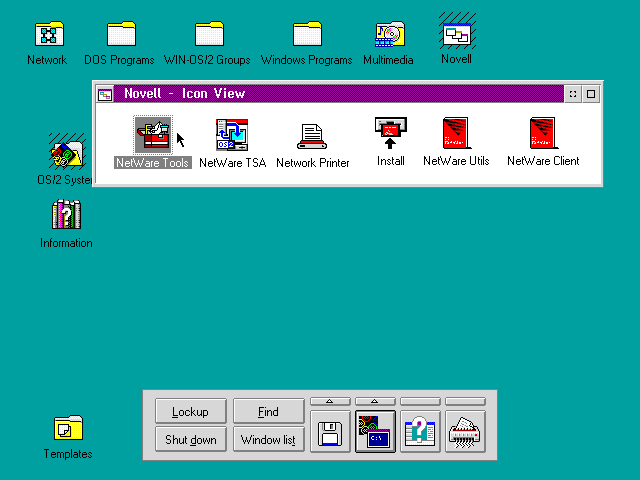Select the Information bookshelf icon
The width and height of the screenshot is (640, 480).
67,214
